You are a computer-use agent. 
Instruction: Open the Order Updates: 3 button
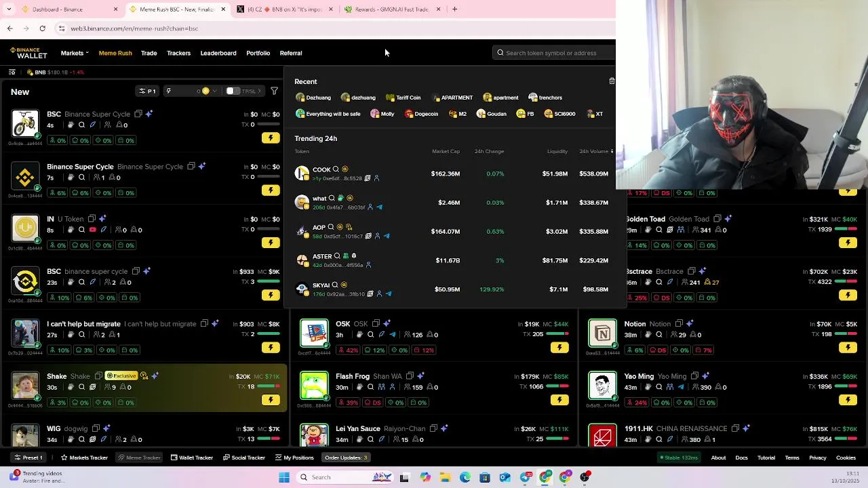click(x=346, y=457)
